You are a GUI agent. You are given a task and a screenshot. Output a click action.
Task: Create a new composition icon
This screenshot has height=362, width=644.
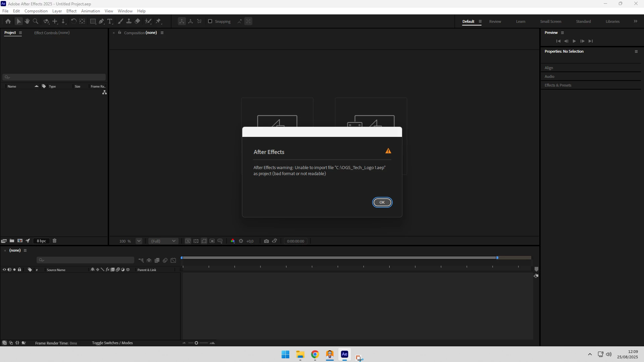(20, 241)
